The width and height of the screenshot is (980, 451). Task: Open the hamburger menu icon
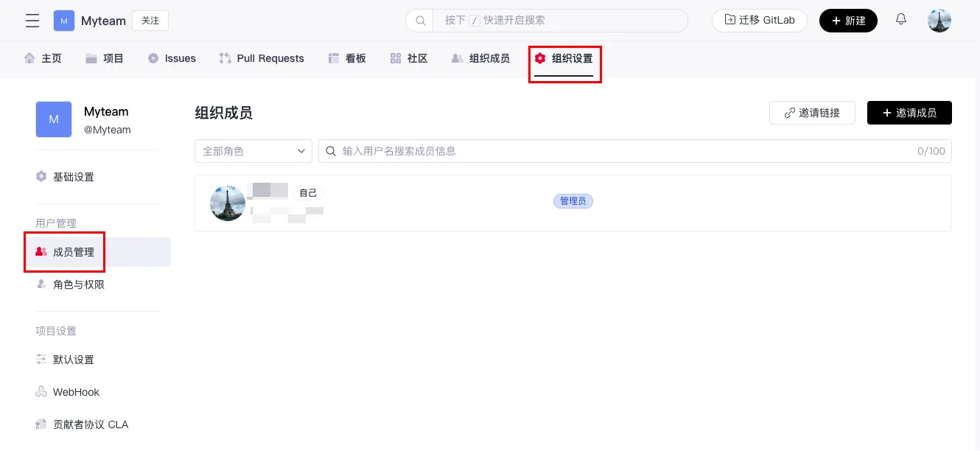32,21
